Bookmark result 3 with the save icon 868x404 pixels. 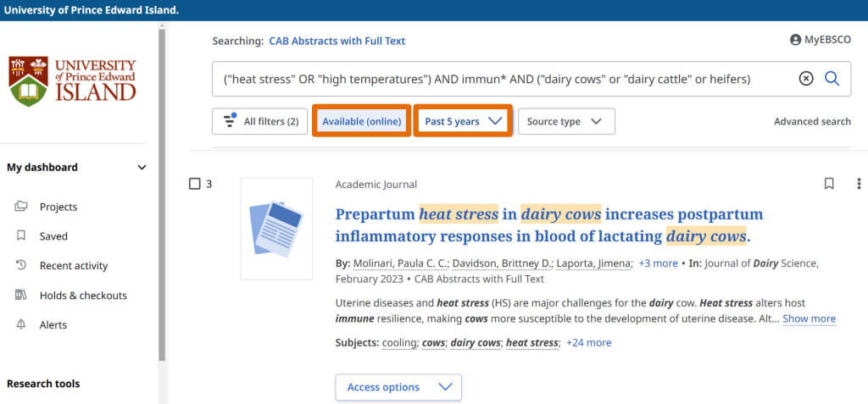829,184
